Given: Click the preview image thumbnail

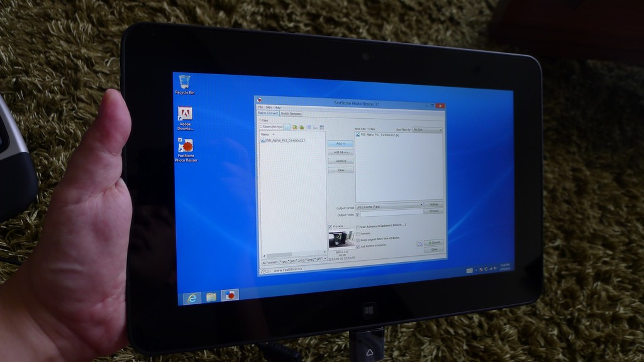Looking at the screenshot, I should pos(341,239).
